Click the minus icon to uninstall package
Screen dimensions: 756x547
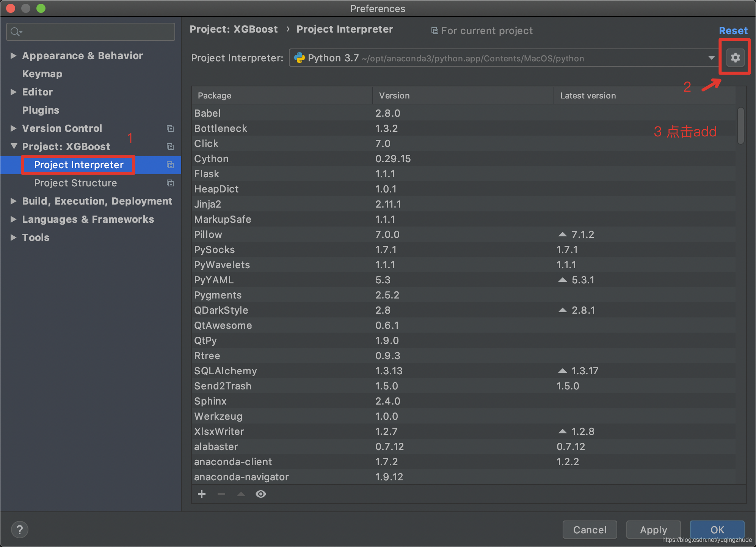221,494
